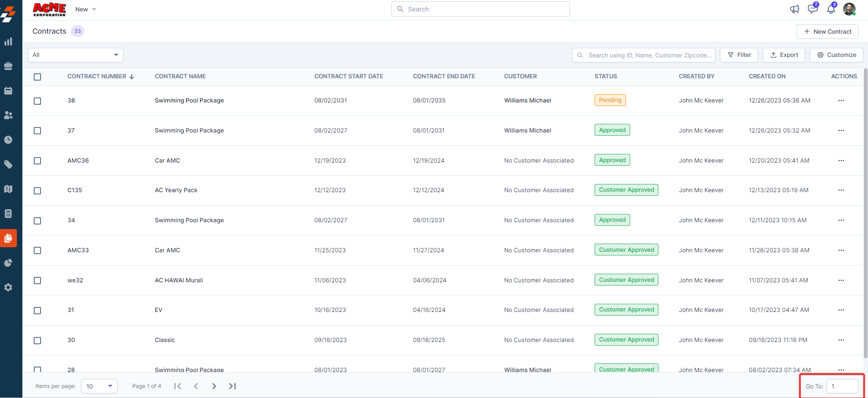Open actions menu for contract 37
Viewport: 868px width, 398px height.
(841, 131)
